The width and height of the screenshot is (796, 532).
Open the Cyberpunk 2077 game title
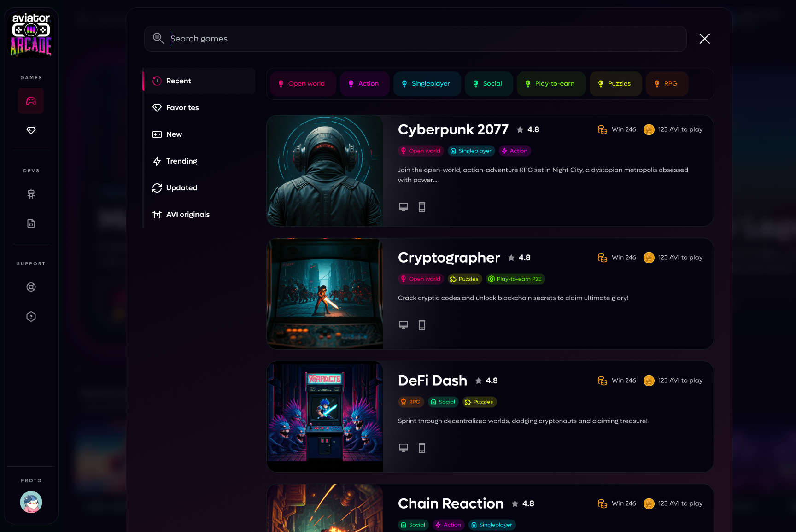453,130
